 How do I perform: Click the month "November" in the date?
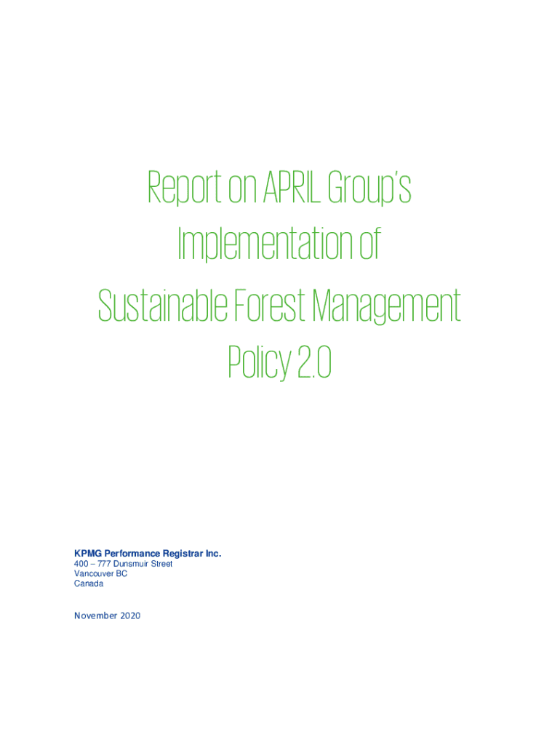pos(95,616)
